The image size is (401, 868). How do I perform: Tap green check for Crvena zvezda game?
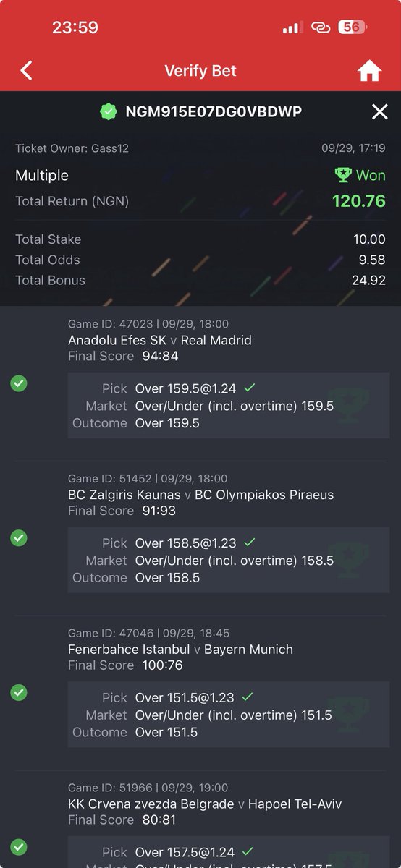[x=19, y=847]
